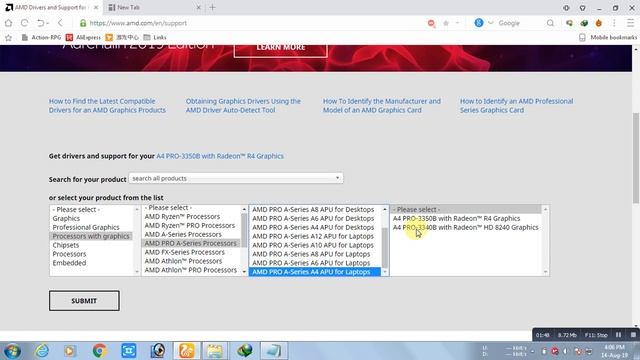Open Mobile bookmarks

(x=608, y=37)
